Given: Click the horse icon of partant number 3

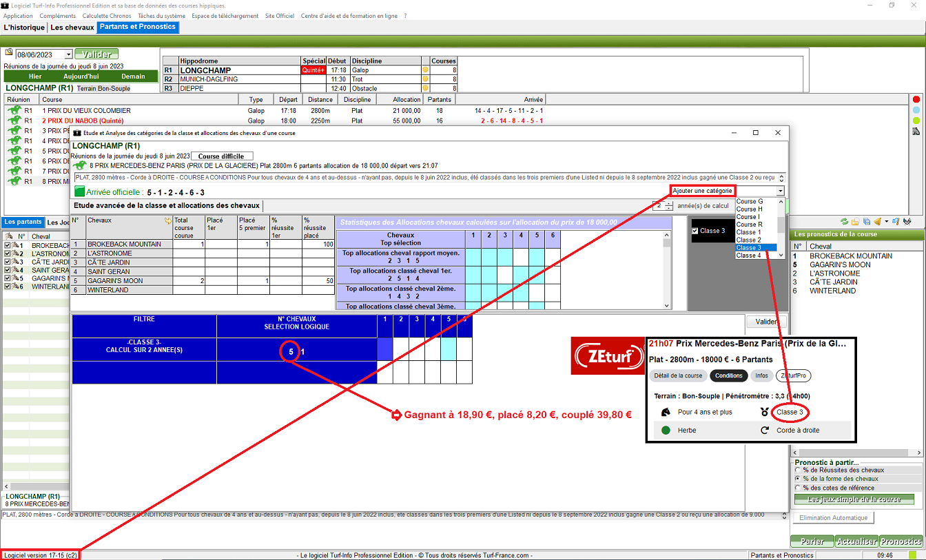Looking at the screenshot, I should coord(16,262).
